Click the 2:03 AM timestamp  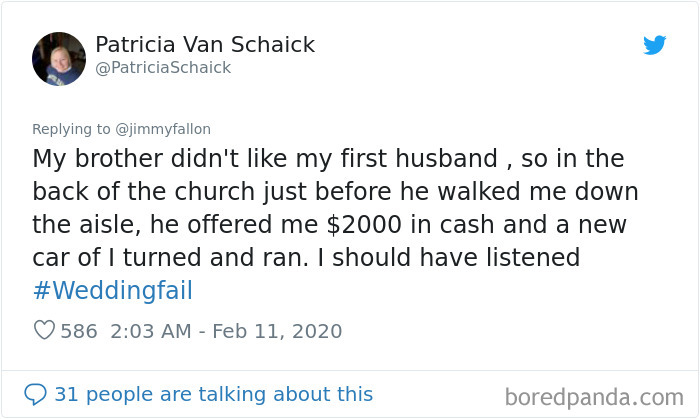147,331
